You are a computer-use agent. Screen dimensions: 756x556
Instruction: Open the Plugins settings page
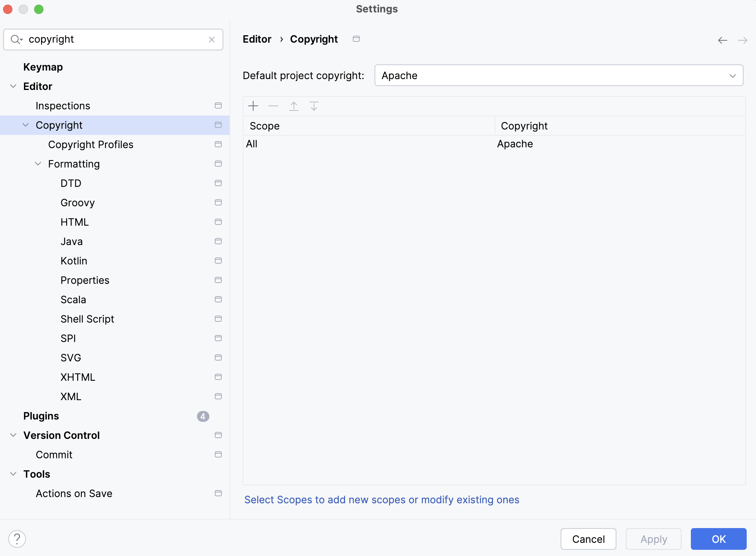(x=41, y=416)
